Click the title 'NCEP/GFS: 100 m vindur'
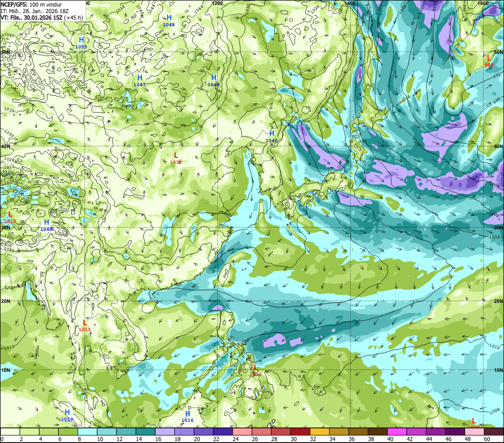Screen dimensions: 504x443 31,5
